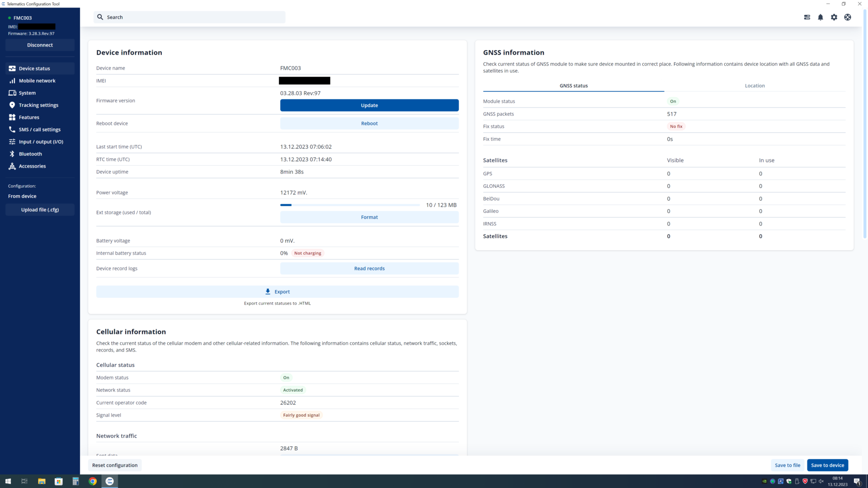Image resolution: width=868 pixels, height=488 pixels.
Task: Click the '03.28.03 Rev:97' firmware value
Action: [300, 94]
